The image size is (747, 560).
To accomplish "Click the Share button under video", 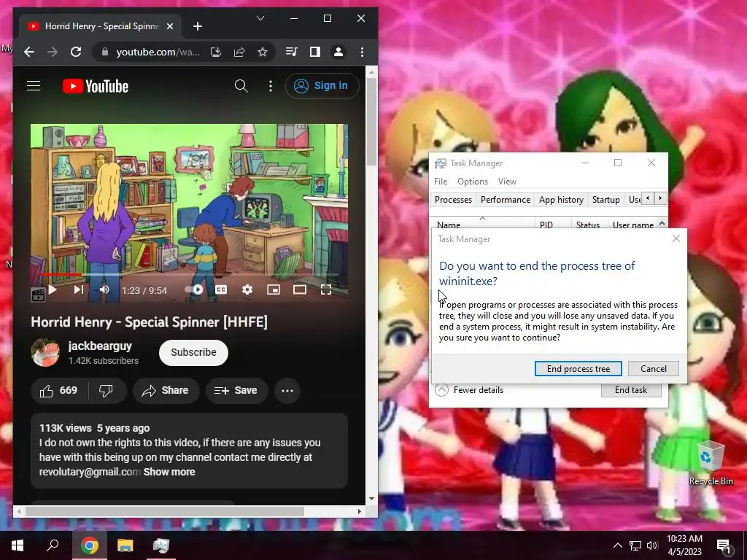I will [x=166, y=391].
